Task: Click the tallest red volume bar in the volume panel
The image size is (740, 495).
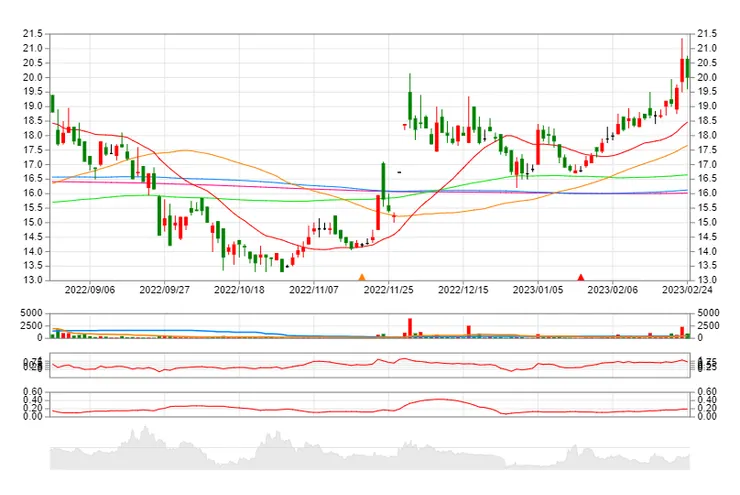Action: click(410, 328)
